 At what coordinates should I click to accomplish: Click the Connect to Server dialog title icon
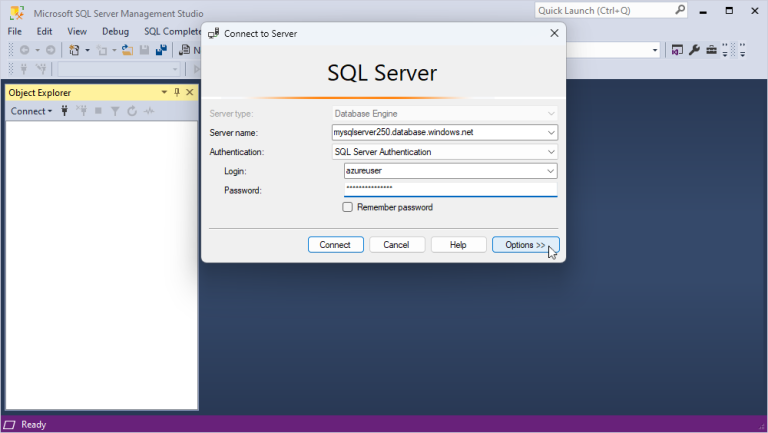(x=214, y=33)
